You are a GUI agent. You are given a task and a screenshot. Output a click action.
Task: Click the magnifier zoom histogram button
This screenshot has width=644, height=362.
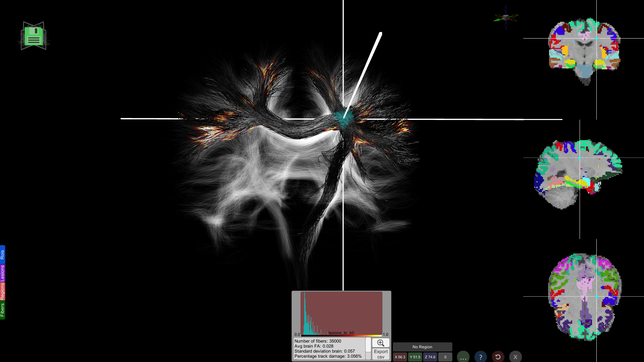(381, 343)
